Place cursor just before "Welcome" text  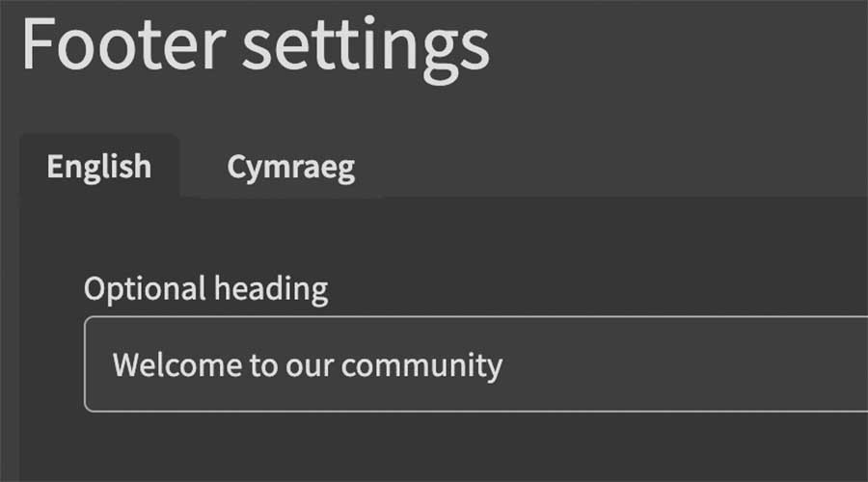tap(113, 365)
